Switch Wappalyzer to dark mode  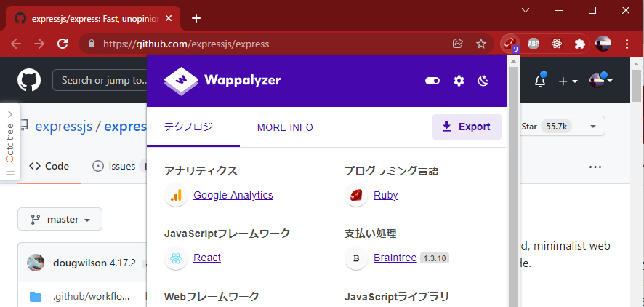click(483, 81)
